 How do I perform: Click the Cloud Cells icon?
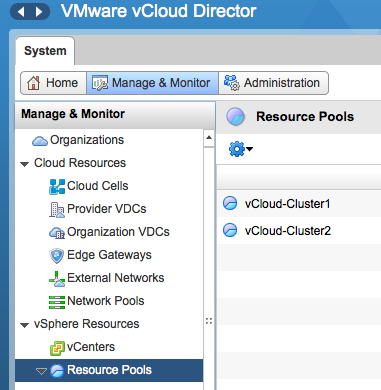(57, 186)
